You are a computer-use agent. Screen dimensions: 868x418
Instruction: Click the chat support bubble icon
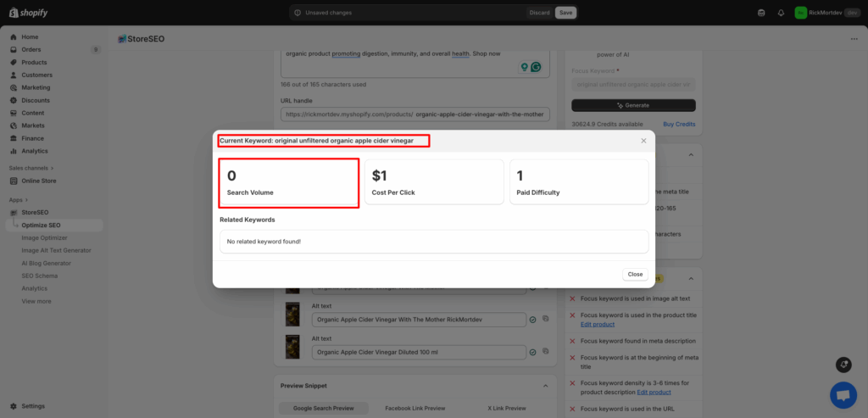[x=842, y=395]
